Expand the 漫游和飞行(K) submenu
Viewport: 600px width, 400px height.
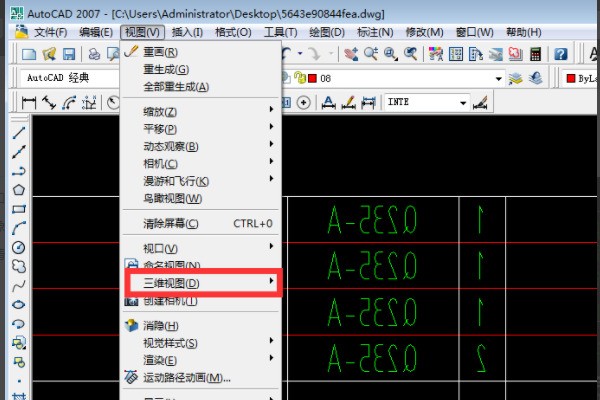point(201,181)
